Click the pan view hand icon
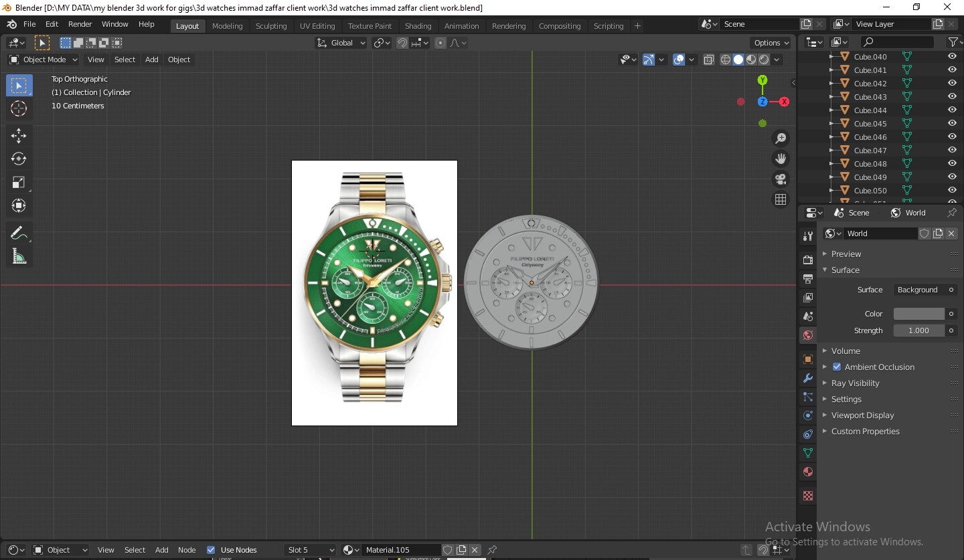This screenshot has height=560, width=964. tap(781, 159)
